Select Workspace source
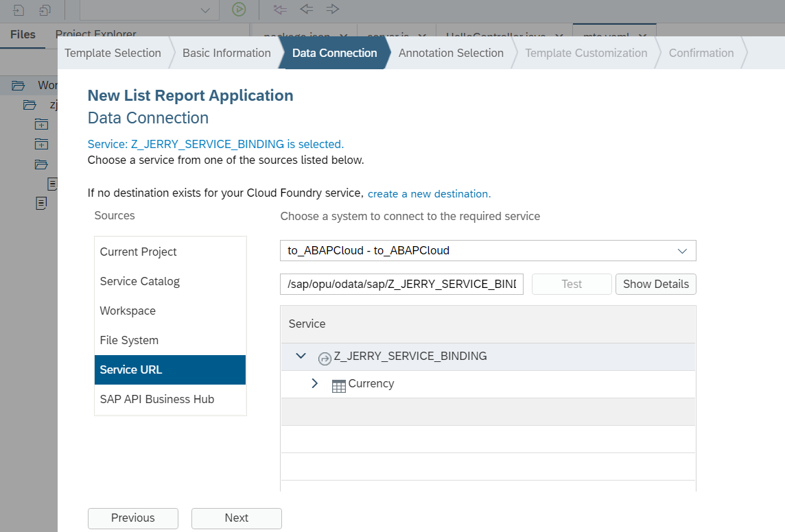The height and width of the screenshot is (532, 785). [x=170, y=311]
